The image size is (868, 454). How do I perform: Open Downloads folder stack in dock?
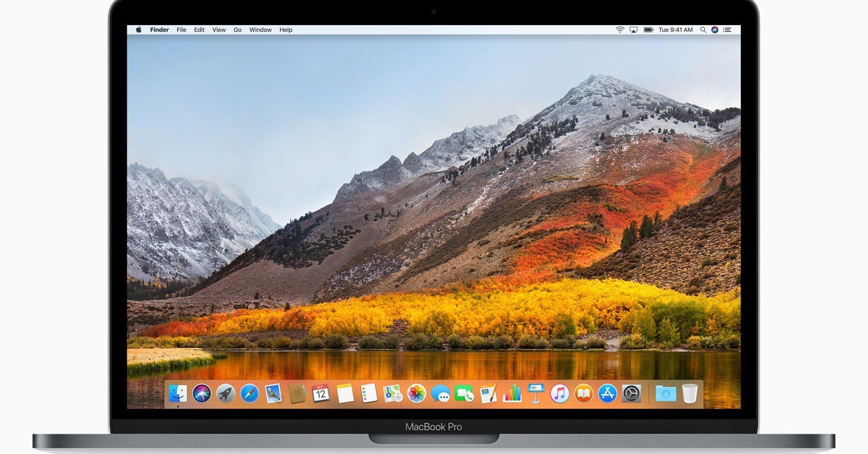tap(666, 393)
